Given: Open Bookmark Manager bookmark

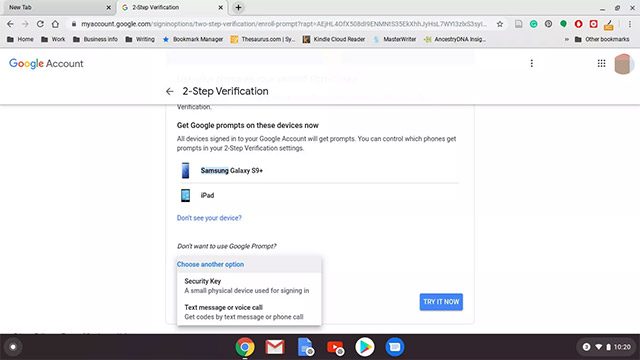Looking at the screenshot, I should coord(193,39).
